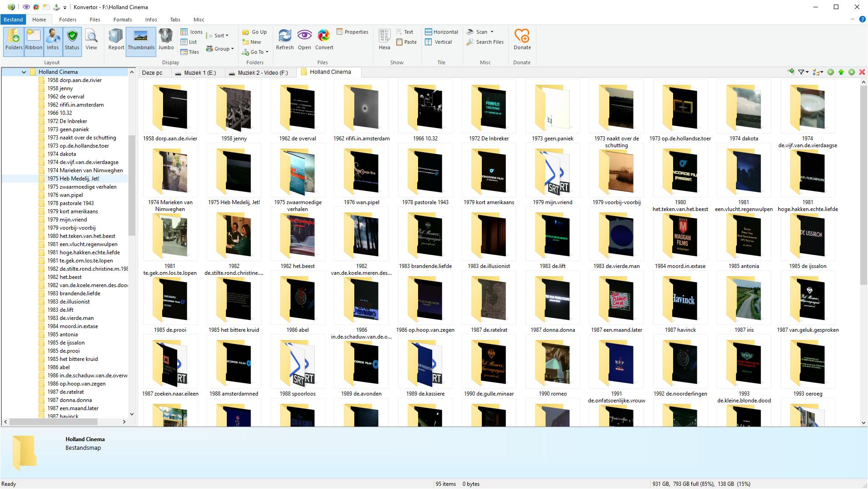Click the title bar new folder icon
The width and height of the screenshot is (868, 489).
coord(46,7)
